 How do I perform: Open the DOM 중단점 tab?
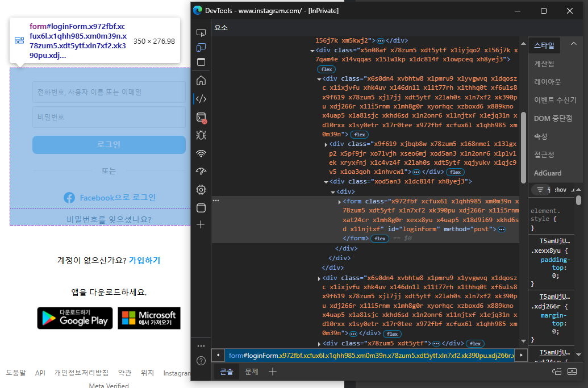(x=553, y=119)
